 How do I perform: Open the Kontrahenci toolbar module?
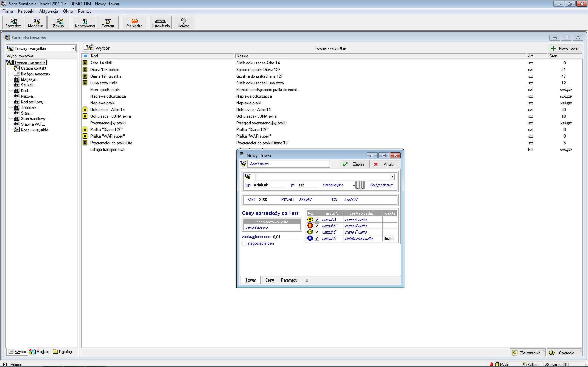point(85,22)
